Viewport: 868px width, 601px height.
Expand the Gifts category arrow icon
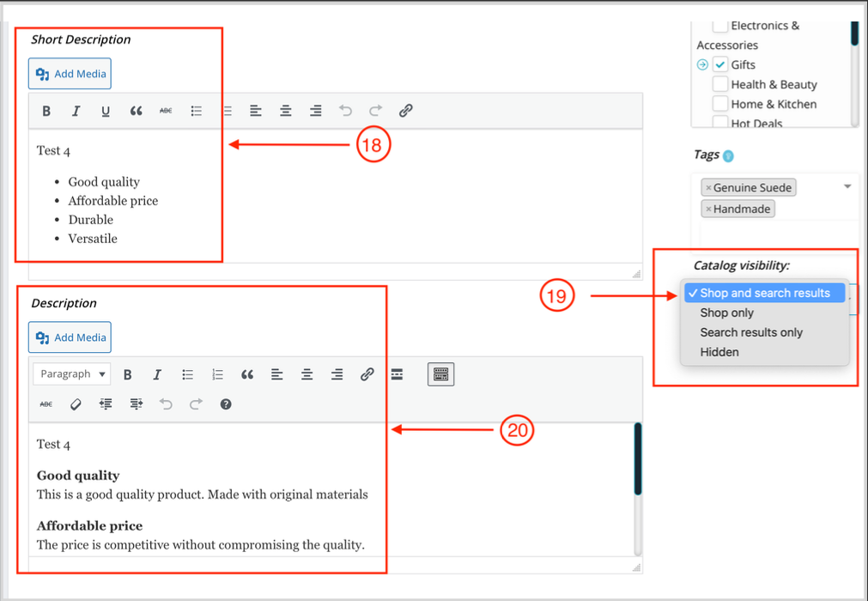(702, 64)
